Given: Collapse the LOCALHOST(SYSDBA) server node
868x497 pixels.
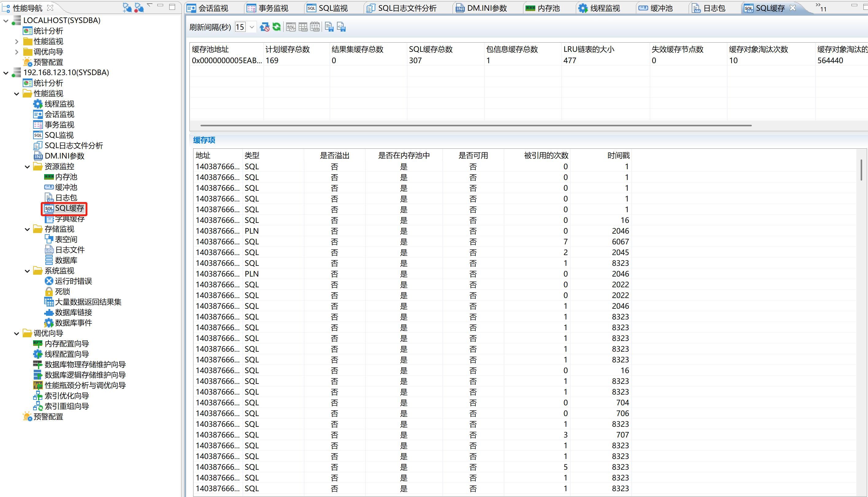Looking at the screenshot, I should [6, 21].
